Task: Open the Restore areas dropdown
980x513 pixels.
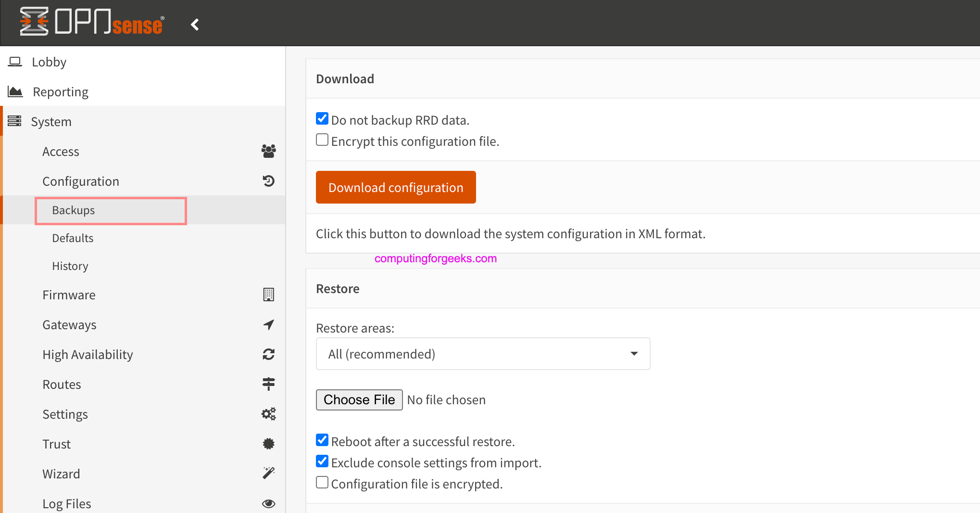Action: click(483, 354)
